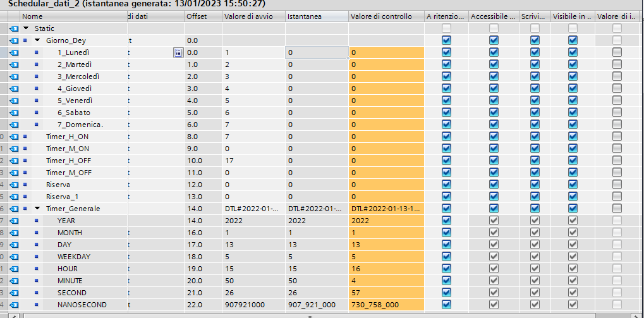Click the data type selector icon for 1_Lunedì
Viewport: 644px width, 318px height.
coord(178,52)
